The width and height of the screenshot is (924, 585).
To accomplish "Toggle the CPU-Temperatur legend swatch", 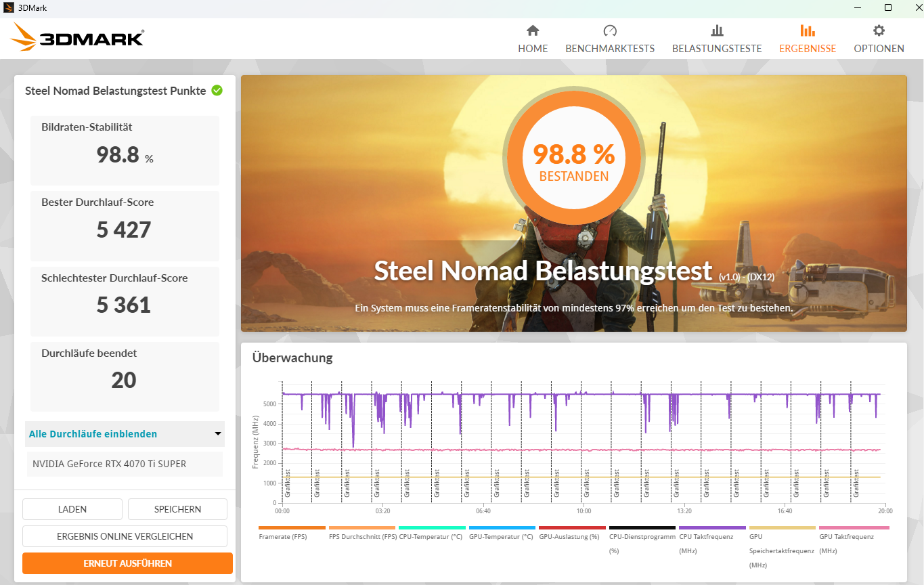I will (x=432, y=527).
